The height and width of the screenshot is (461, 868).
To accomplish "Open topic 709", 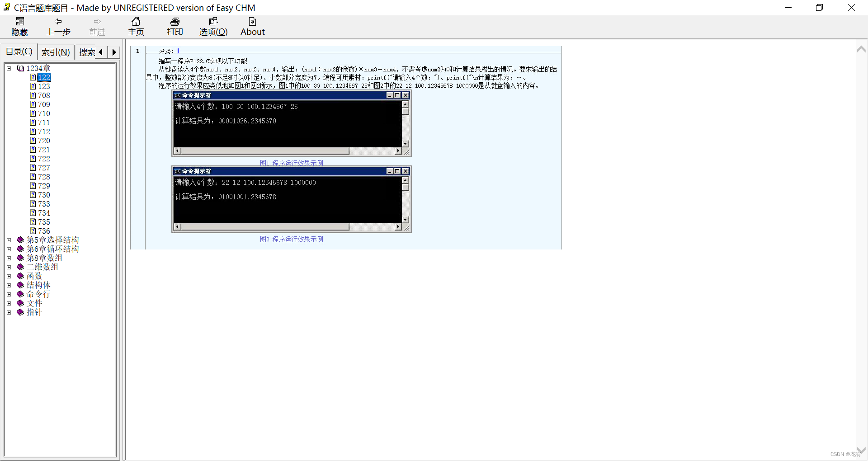I will (44, 104).
